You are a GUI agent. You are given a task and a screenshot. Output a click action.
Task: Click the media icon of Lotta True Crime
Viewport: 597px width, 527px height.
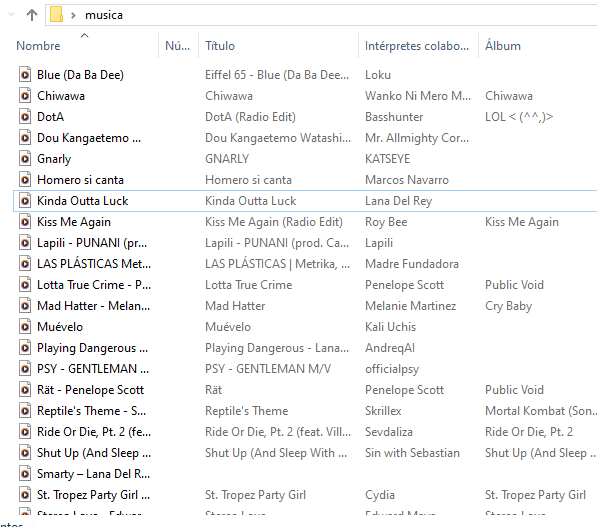25,284
